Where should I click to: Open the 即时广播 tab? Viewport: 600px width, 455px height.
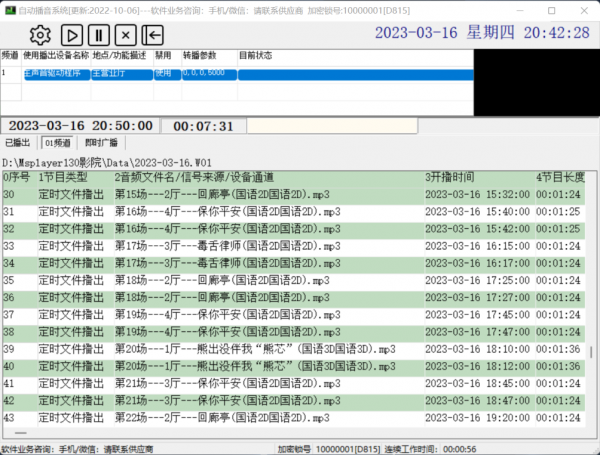point(99,143)
